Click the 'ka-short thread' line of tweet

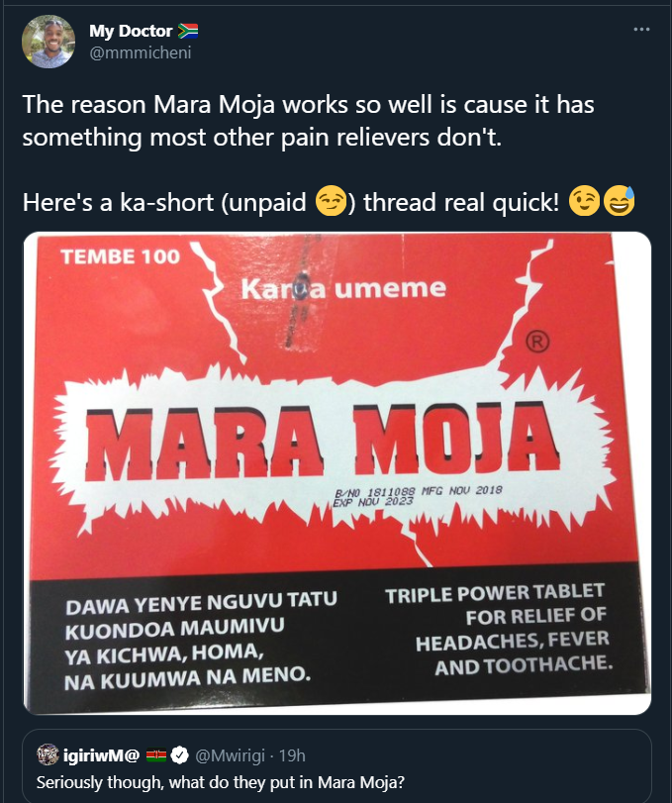pos(329,201)
